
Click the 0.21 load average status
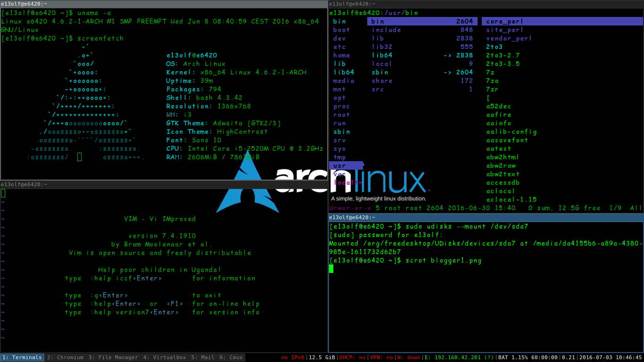point(568,357)
